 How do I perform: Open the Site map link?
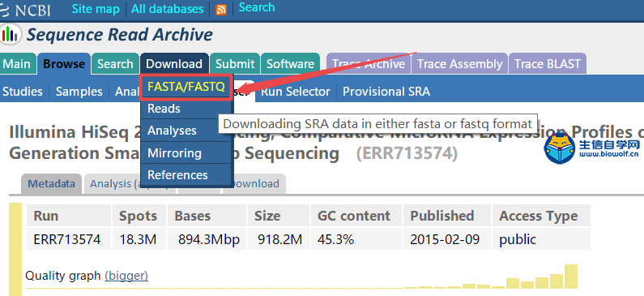tap(96, 9)
